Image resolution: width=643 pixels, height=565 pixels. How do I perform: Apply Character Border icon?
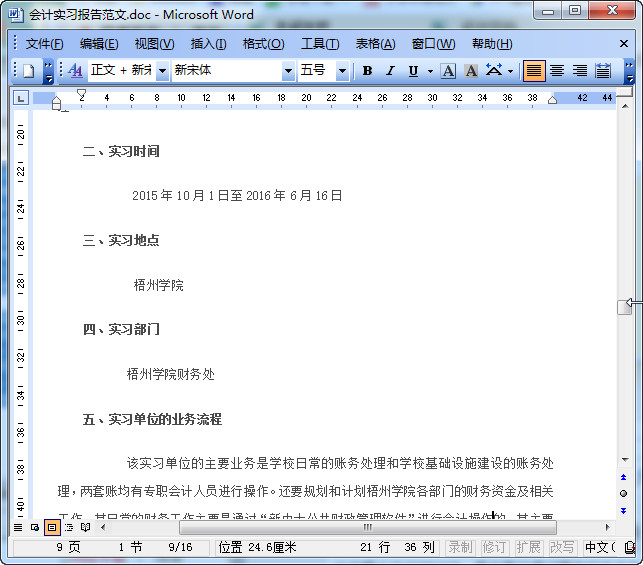(448, 71)
